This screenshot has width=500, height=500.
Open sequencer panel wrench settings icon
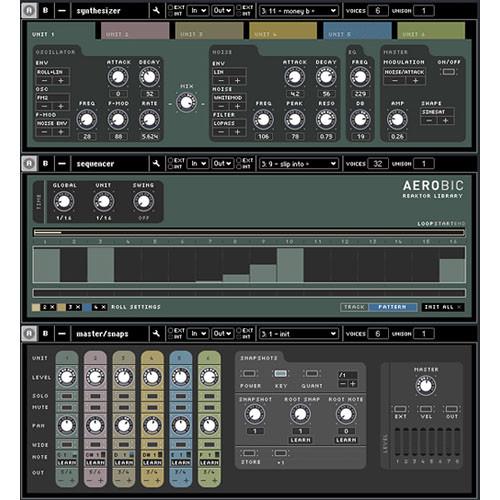tap(156, 164)
